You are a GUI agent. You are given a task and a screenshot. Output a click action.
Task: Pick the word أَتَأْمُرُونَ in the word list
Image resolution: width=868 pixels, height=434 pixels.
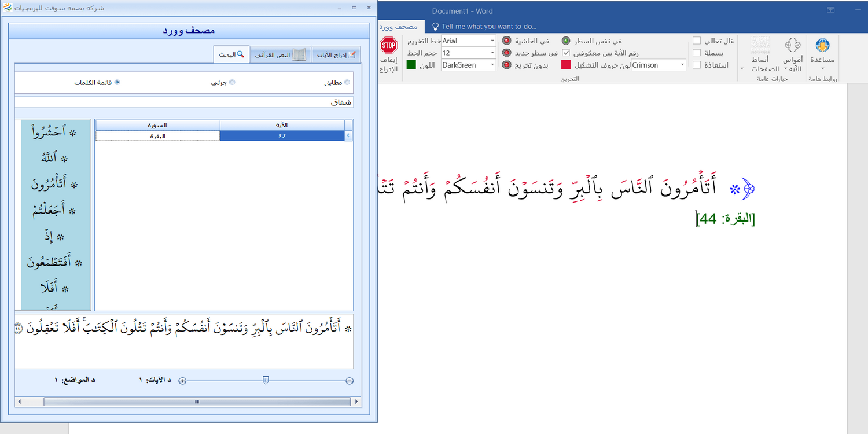coord(54,184)
